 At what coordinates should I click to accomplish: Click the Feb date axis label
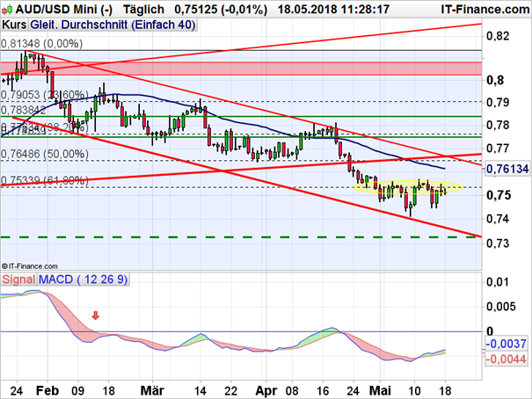coord(47,390)
